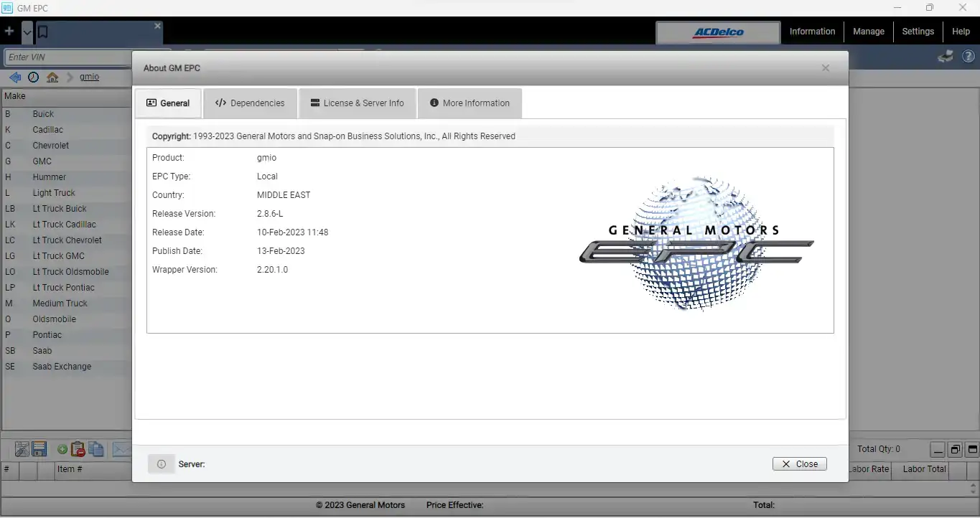Click the green add item icon
Viewport: 980px width, 518px height.
[62, 450]
